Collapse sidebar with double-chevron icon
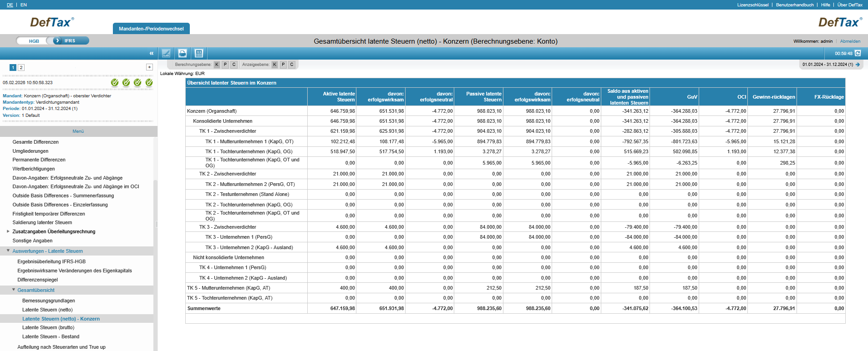 coord(152,54)
